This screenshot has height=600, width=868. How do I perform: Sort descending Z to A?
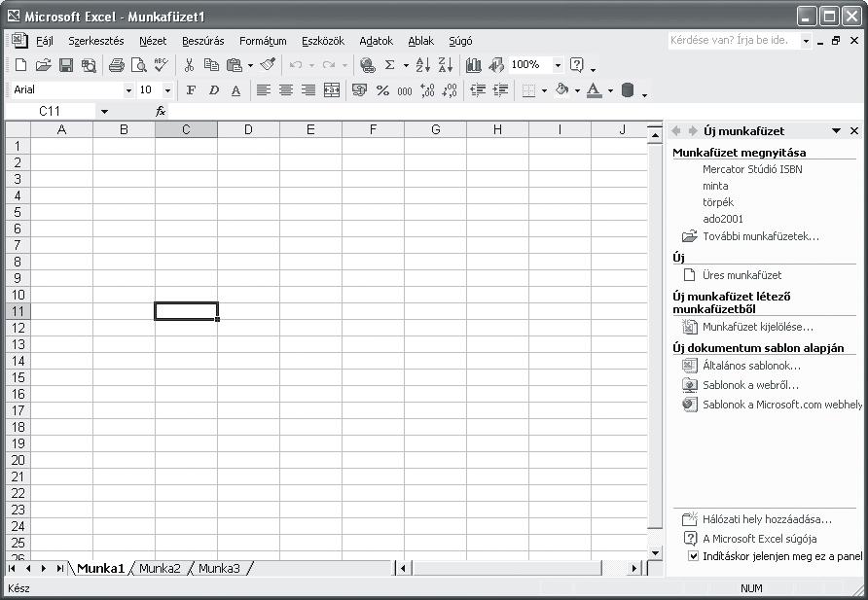point(446,65)
